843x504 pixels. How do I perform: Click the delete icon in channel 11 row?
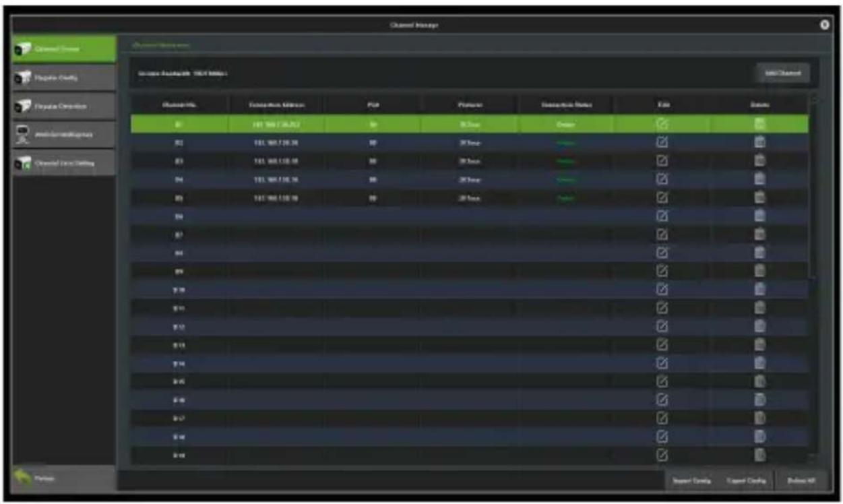[759, 308]
